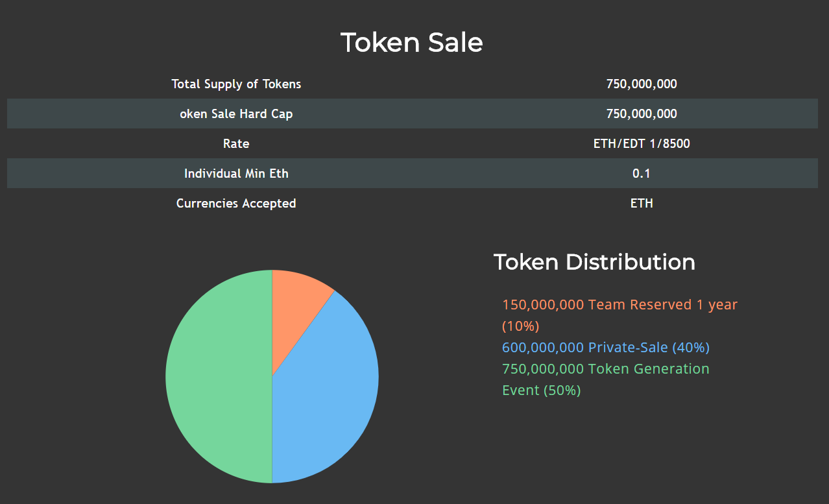Viewport: 829px width, 504px height.
Task: Click the green Token Generation Event pie slice
Action: coord(219,376)
